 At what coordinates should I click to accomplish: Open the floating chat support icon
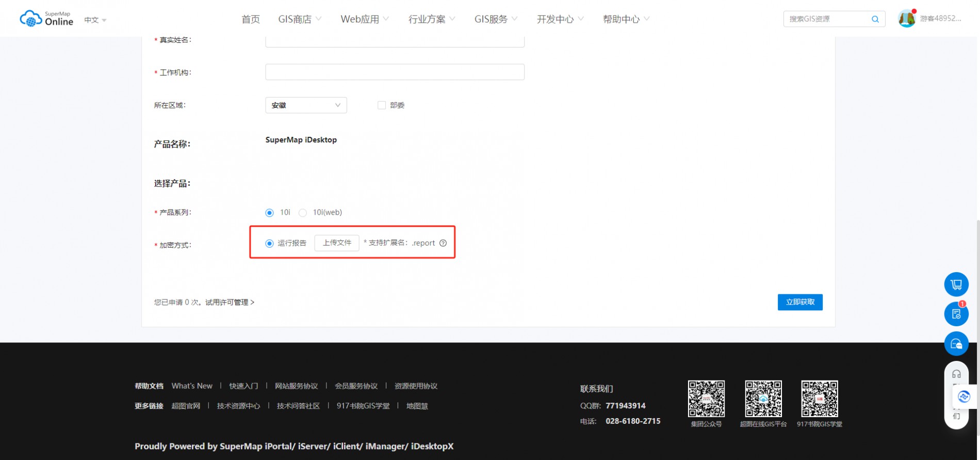pos(956,344)
